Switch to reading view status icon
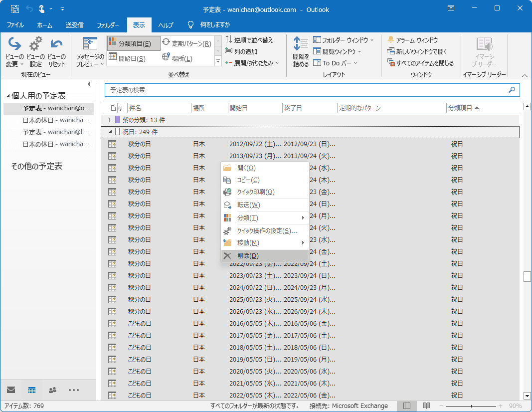 [x=426, y=406]
